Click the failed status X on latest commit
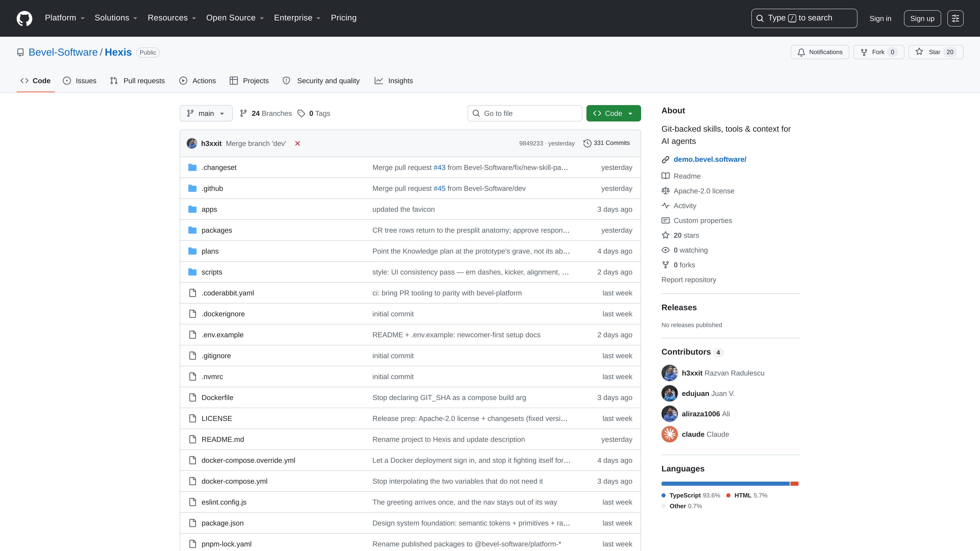The width and height of the screenshot is (980, 551). tap(298, 143)
